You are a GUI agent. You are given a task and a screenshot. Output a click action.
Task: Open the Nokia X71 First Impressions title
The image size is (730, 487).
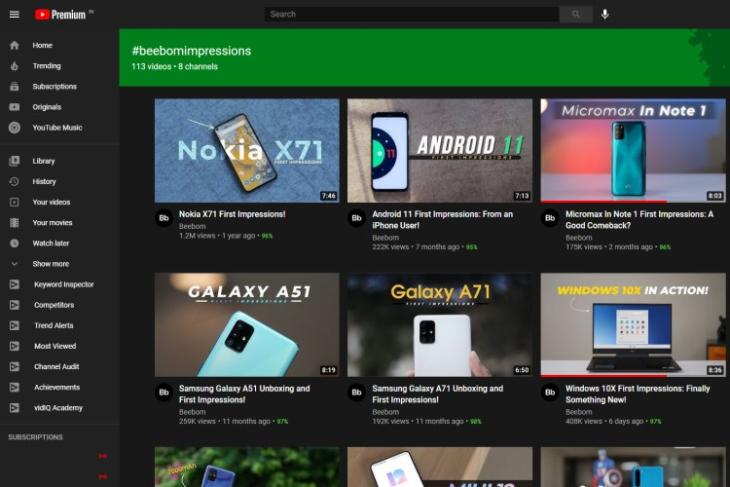pos(232,214)
